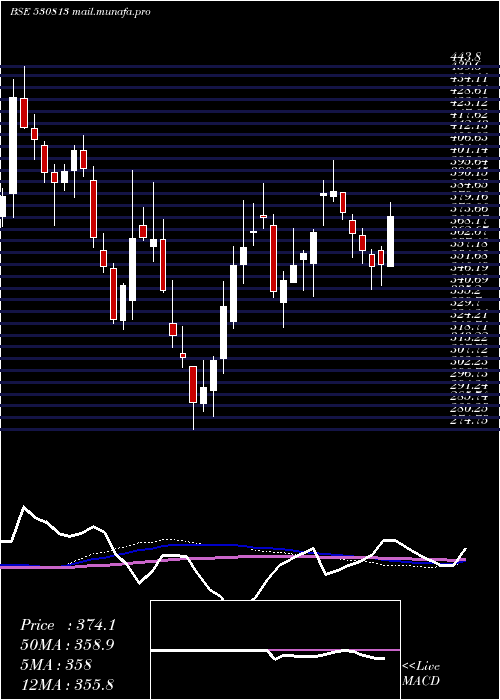Click the 313.22 price axis label
The image size is (500, 700).
(469, 338)
